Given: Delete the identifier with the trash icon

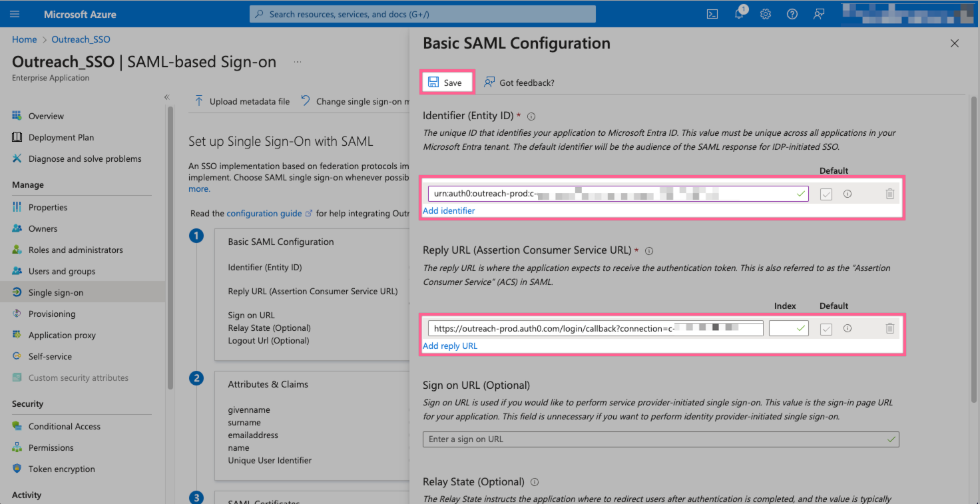Looking at the screenshot, I should 889,194.
